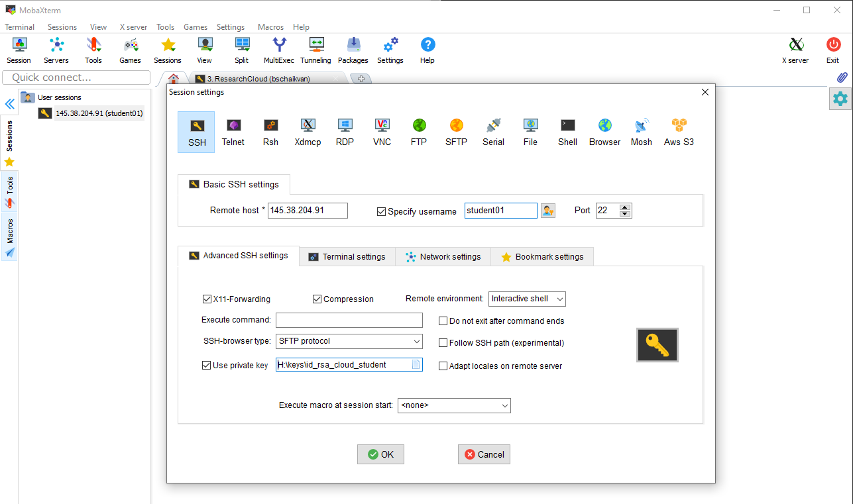853x504 pixels.
Task: Select the Browser session type
Action: click(x=604, y=132)
